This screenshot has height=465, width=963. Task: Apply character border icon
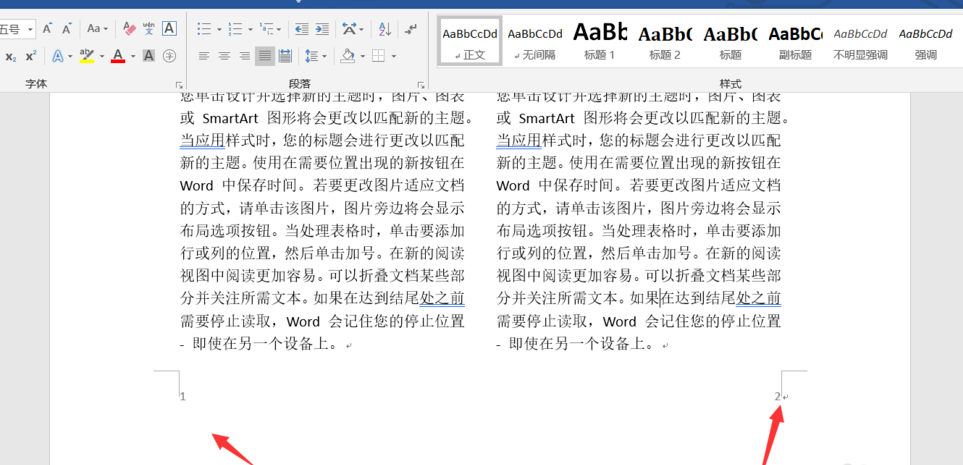169,28
